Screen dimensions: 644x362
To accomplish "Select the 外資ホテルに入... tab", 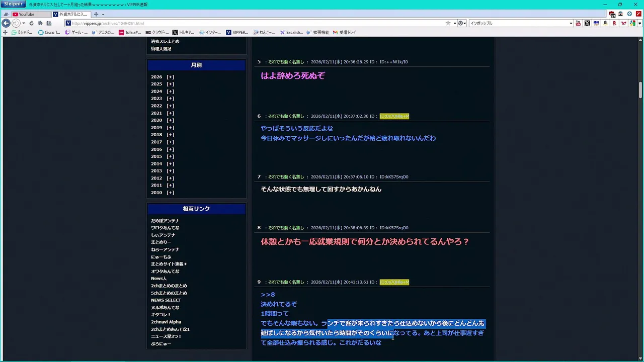I will [70, 15].
